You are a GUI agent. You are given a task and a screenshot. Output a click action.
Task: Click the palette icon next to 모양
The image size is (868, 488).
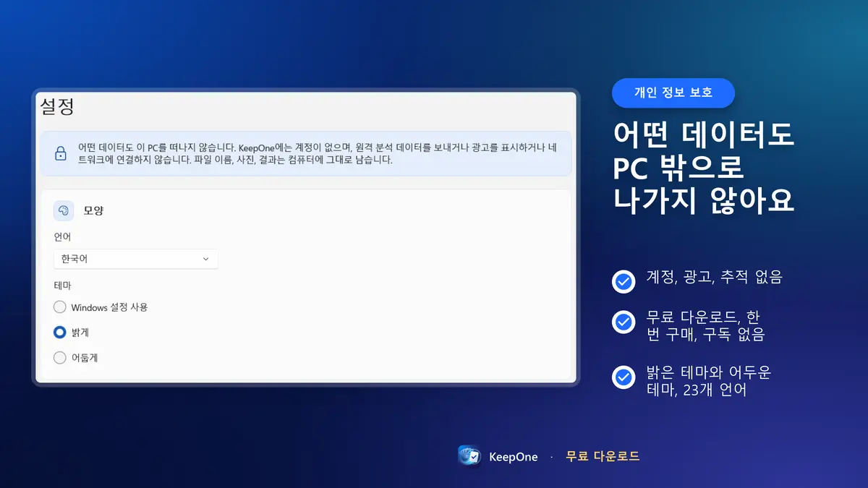pyautogui.click(x=64, y=210)
